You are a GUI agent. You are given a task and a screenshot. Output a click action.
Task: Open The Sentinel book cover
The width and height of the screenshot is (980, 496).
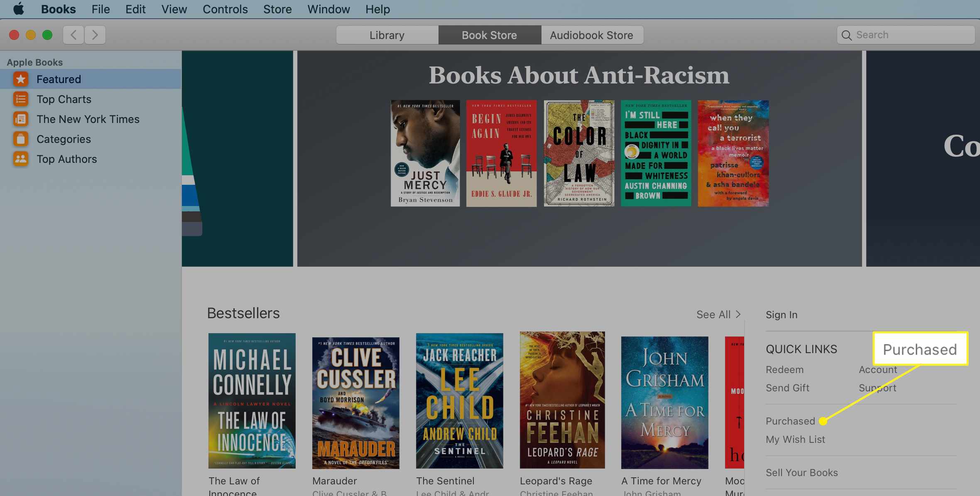point(460,401)
